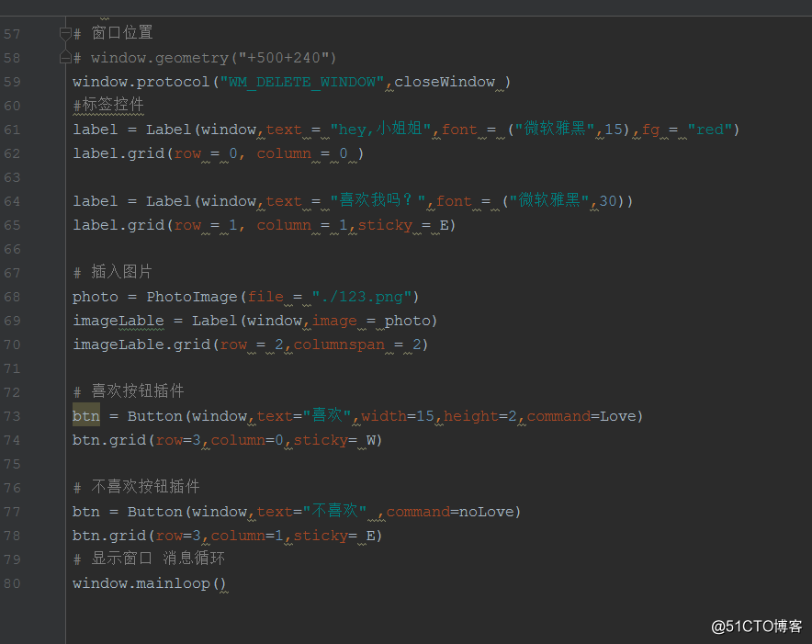Screen dimensions: 812x644
Task: Click the # 喜欢按钮插件 comment
Action: tap(129, 391)
